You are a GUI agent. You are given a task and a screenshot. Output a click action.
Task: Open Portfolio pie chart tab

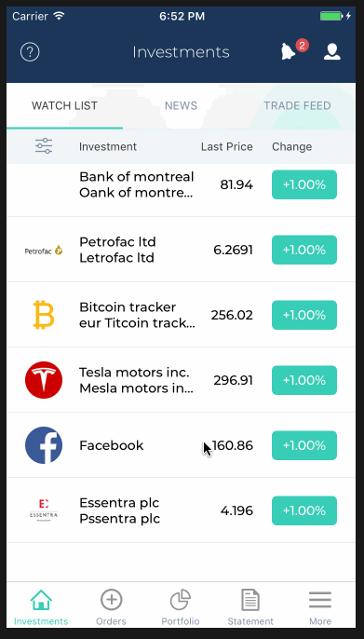pyautogui.click(x=181, y=606)
